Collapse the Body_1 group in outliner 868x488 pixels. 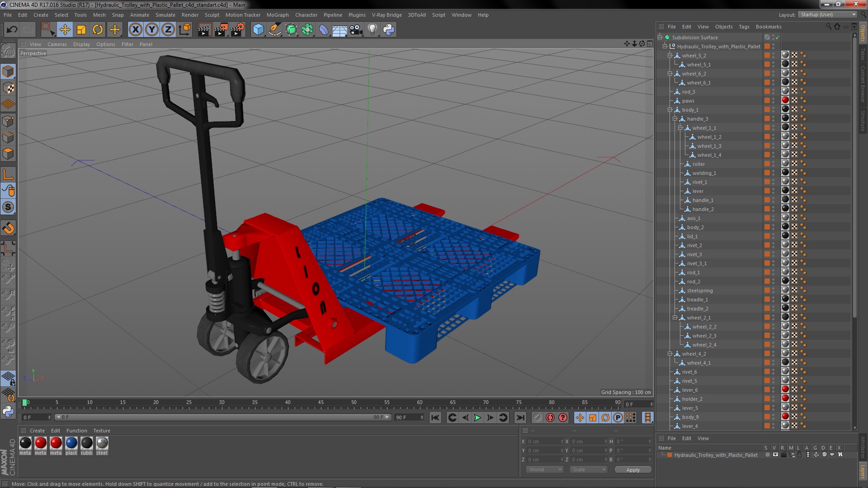[x=669, y=110]
